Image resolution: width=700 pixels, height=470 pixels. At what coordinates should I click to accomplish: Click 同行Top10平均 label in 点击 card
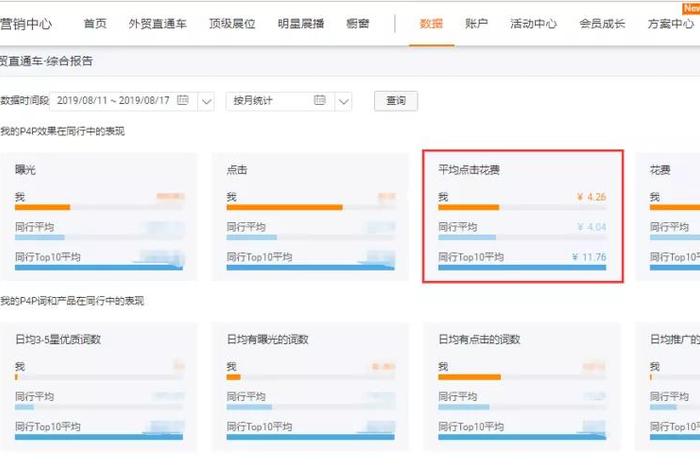click(x=259, y=257)
